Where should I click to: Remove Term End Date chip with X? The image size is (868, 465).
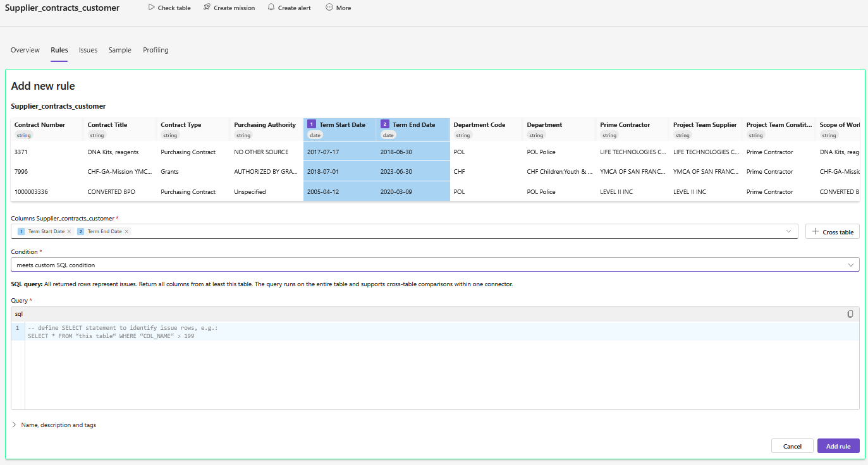click(126, 232)
